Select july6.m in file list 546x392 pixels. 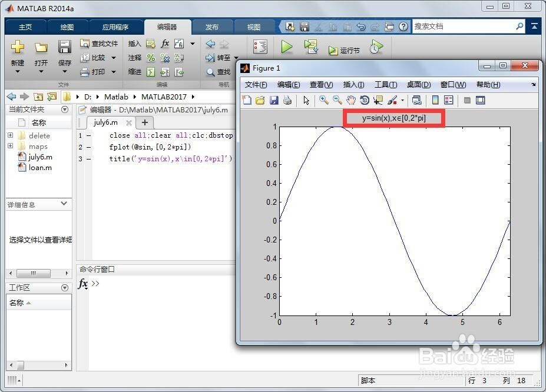[x=35, y=157]
